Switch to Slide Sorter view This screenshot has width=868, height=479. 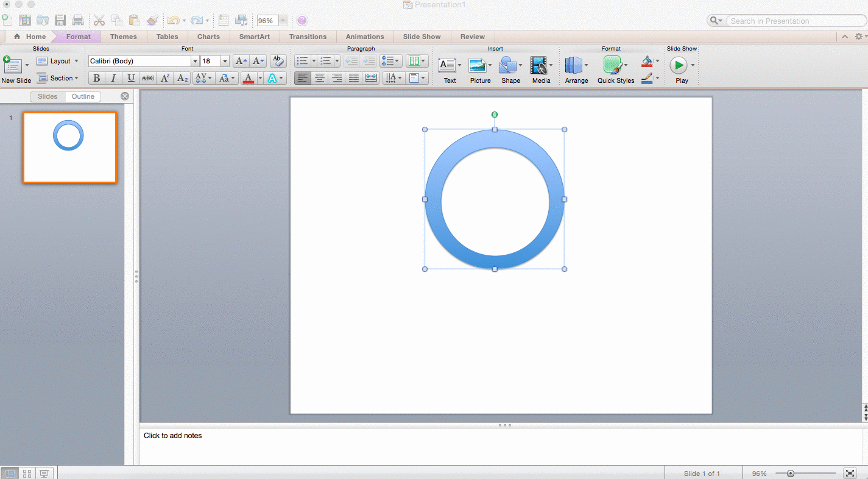[27, 473]
